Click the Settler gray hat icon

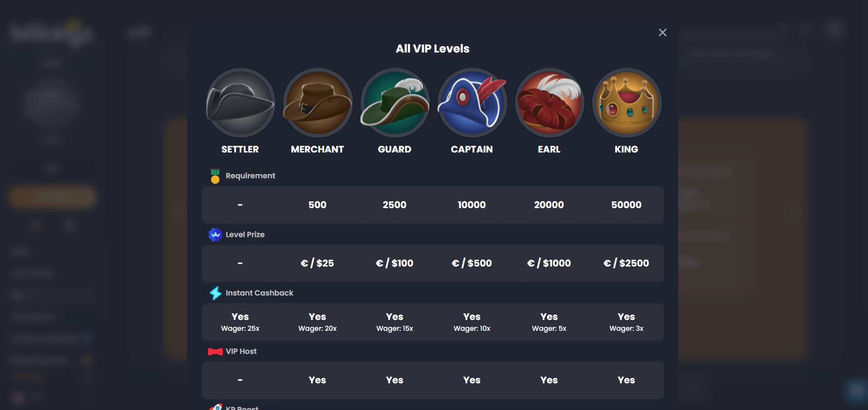click(240, 103)
